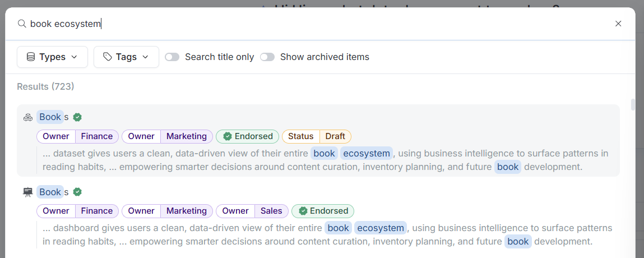Open the first Books dataset result

51,117
